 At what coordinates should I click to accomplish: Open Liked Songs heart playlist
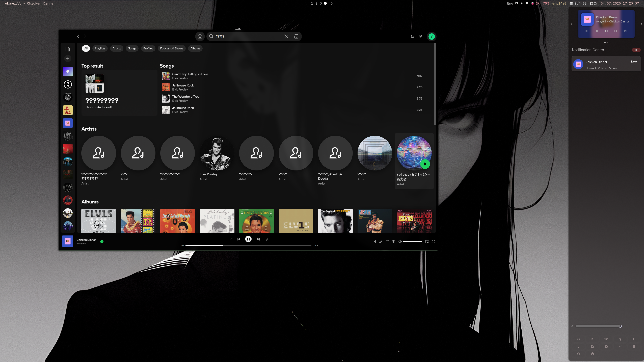(x=68, y=72)
